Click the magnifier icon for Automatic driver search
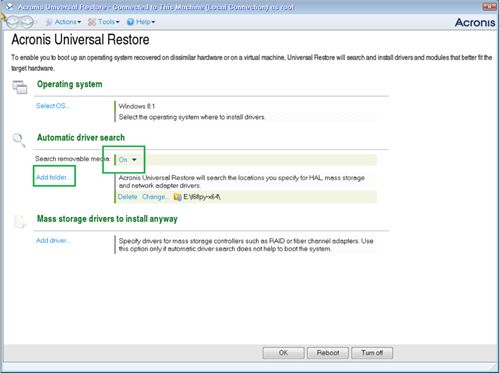Viewport: 500px width, 373px height. click(19, 140)
